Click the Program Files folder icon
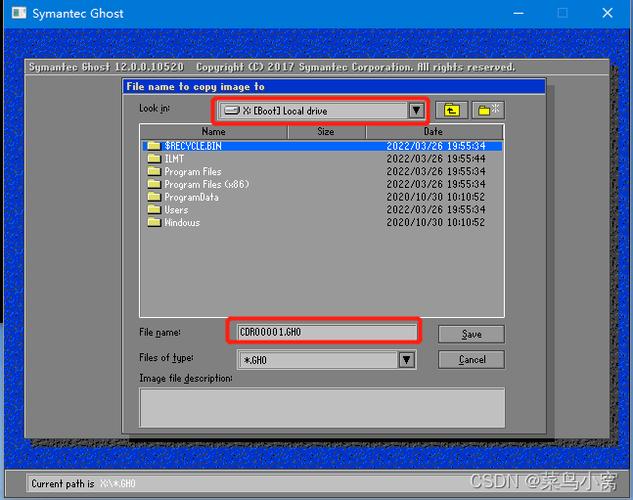 [x=154, y=172]
